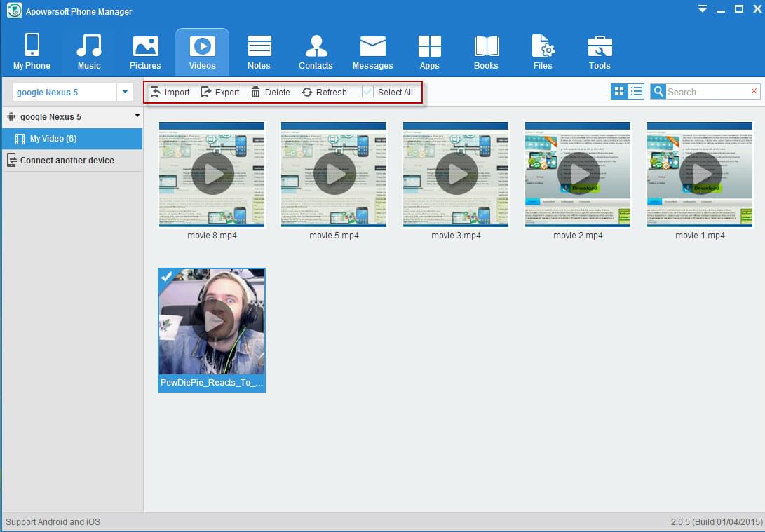The height and width of the screenshot is (532, 765).
Task: Open the Files section
Action: point(543,52)
